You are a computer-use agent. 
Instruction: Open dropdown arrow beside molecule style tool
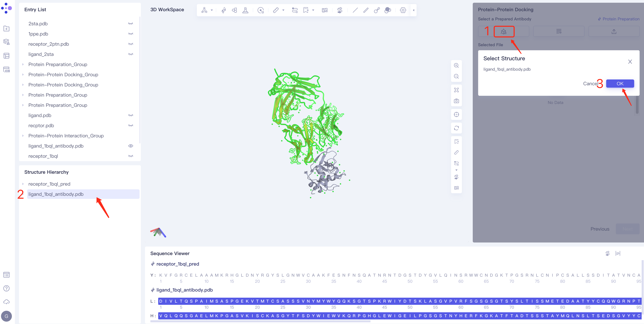coord(212,10)
